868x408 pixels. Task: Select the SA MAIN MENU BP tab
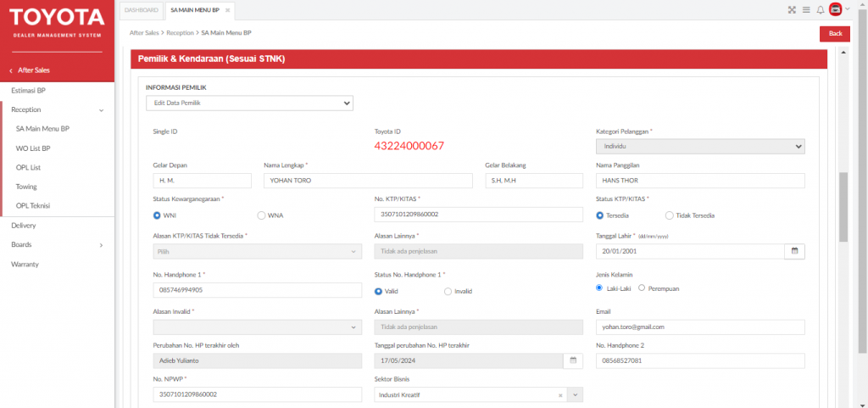coord(195,10)
